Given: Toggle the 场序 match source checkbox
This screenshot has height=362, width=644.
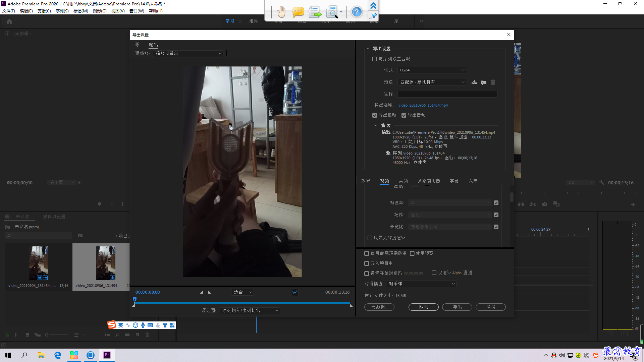Looking at the screenshot, I should coord(496,215).
